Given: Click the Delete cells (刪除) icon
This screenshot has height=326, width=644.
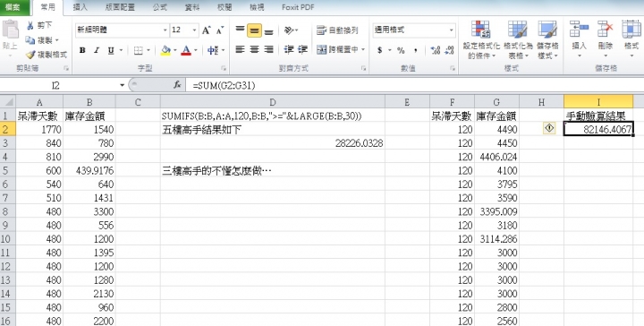Looking at the screenshot, I should point(606,30).
